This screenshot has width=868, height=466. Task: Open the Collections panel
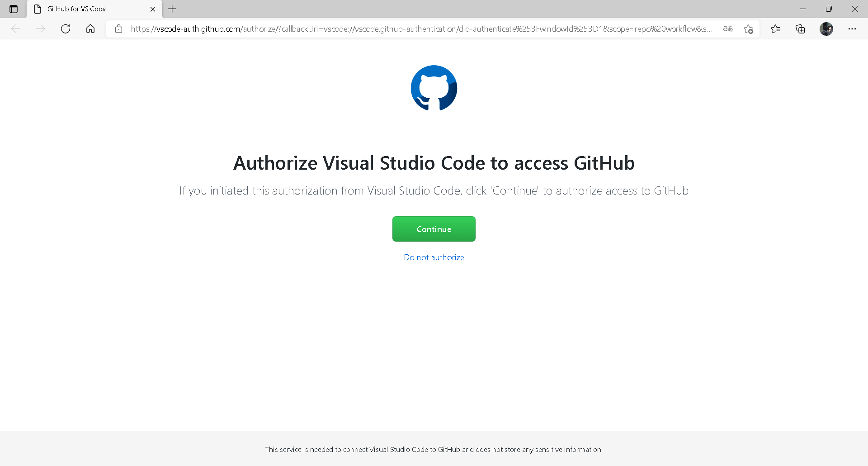800,29
